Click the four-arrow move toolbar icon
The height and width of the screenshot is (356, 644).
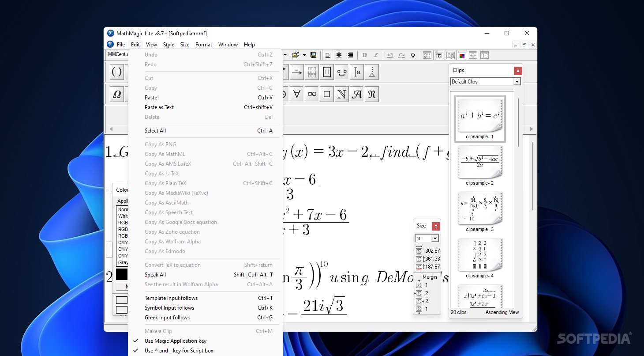473,55
